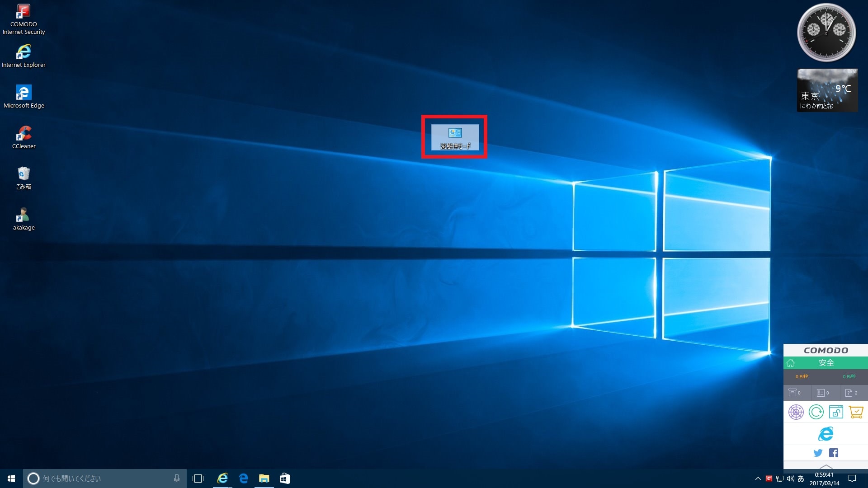Click the Cortana search box
Image resolution: width=868 pixels, height=488 pixels.
[x=105, y=478]
